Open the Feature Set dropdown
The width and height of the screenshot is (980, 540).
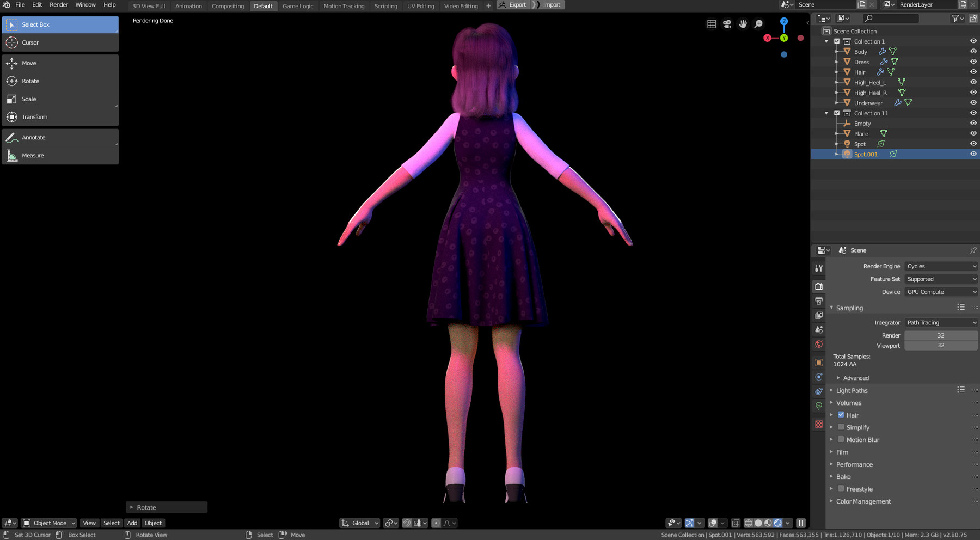coord(941,279)
